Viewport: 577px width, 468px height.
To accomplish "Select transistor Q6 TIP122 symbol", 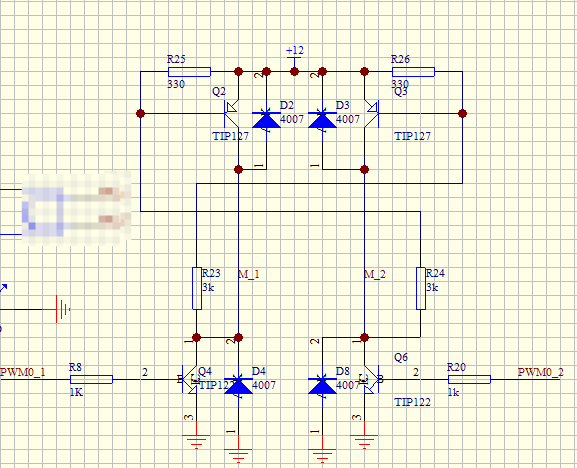I will coord(372,379).
